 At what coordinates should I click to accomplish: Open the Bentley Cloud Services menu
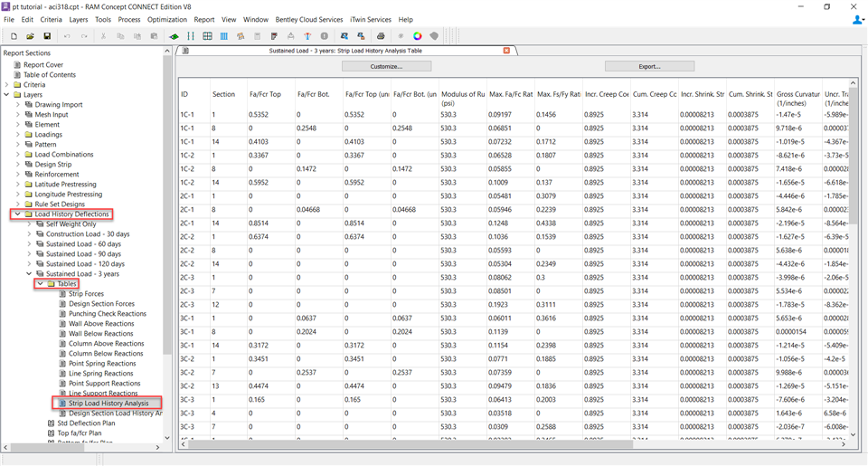coord(309,19)
